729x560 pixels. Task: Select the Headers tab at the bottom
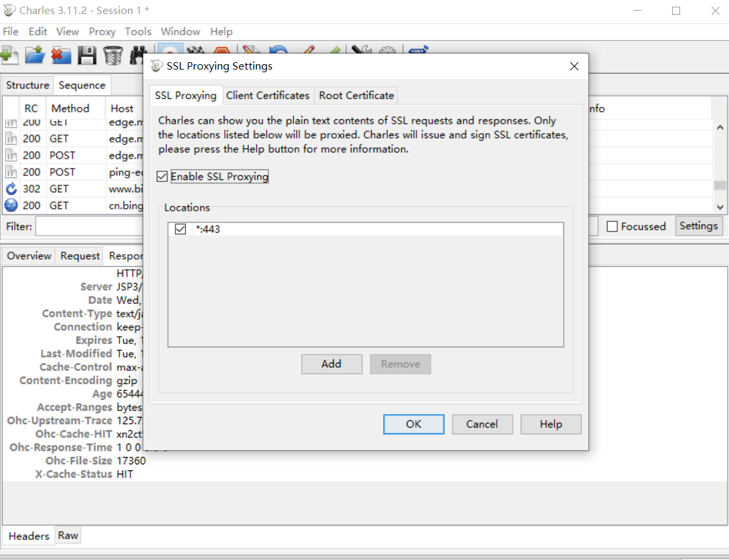[x=29, y=536]
